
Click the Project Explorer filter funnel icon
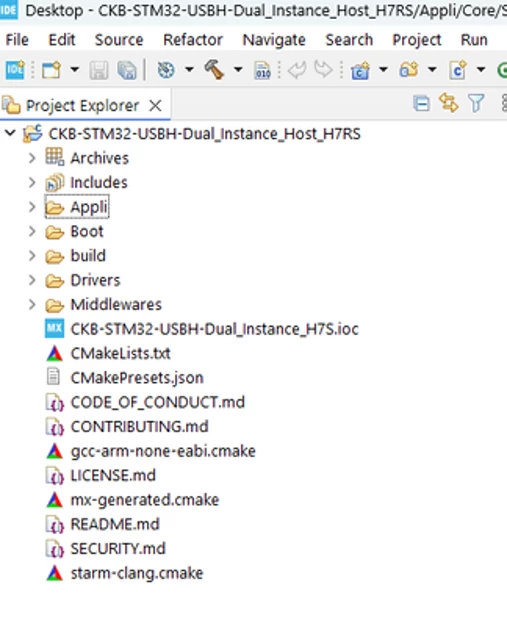(x=476, y=103)
